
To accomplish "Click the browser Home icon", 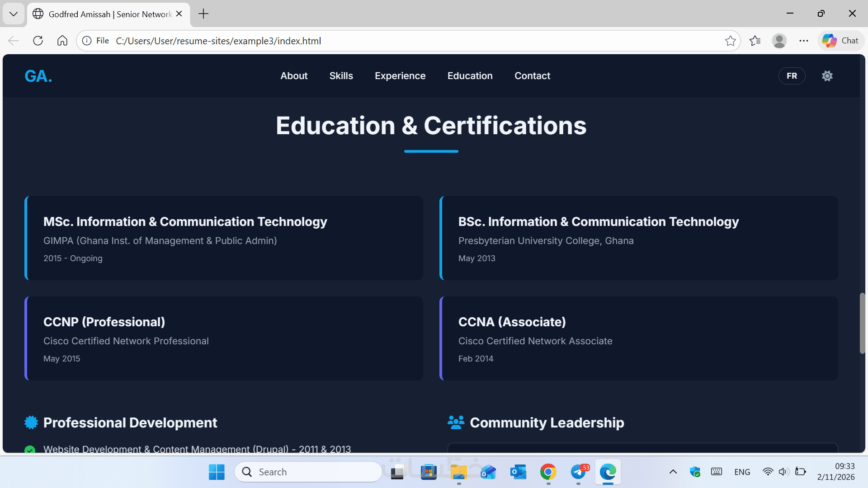I will (x=62, y=41).
